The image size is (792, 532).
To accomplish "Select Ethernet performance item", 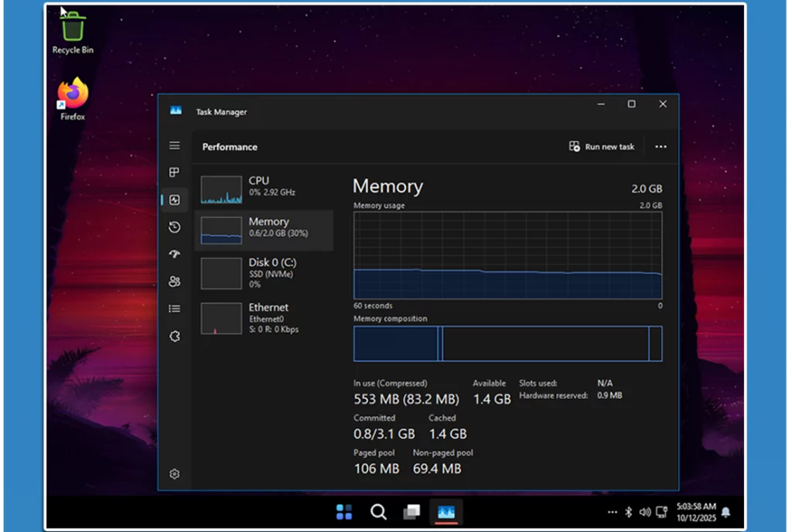I will click(x=264, y=318).
